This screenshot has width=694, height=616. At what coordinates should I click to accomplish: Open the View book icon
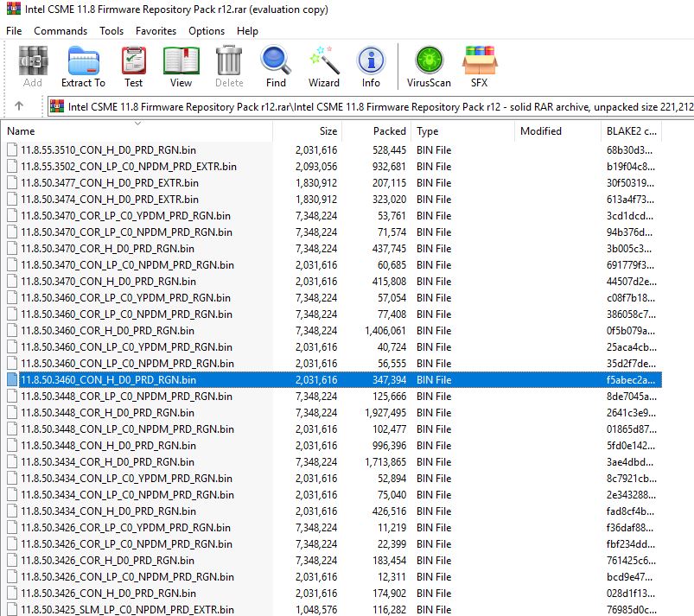[181, 60]
